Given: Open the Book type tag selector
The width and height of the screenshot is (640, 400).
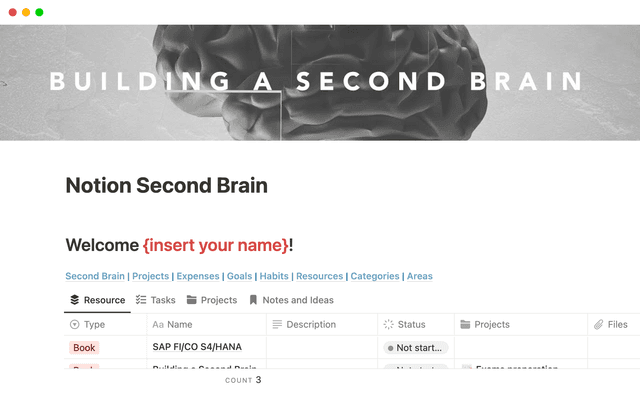Looking at the screenshot, I should 85,347.
